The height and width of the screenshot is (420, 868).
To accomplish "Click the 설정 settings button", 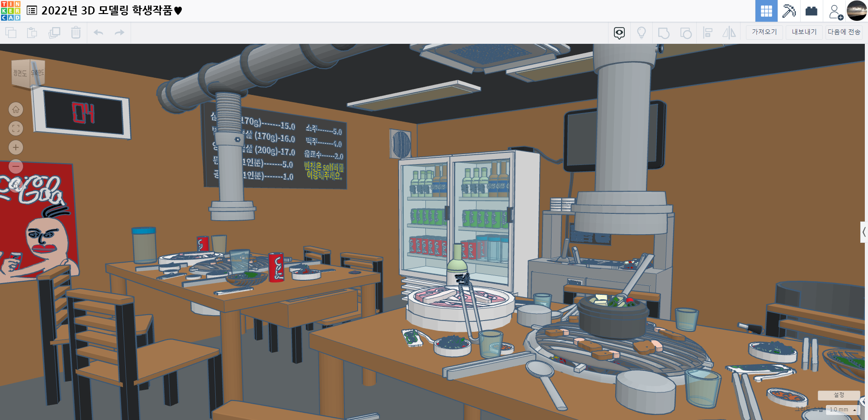I will coord(839,395).
